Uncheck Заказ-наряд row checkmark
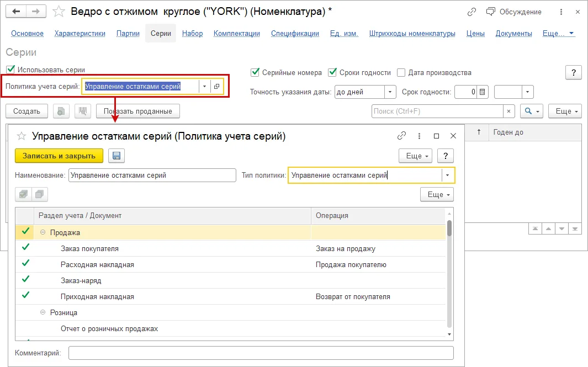Screen dimensions: 588x367 pos(25,280)
